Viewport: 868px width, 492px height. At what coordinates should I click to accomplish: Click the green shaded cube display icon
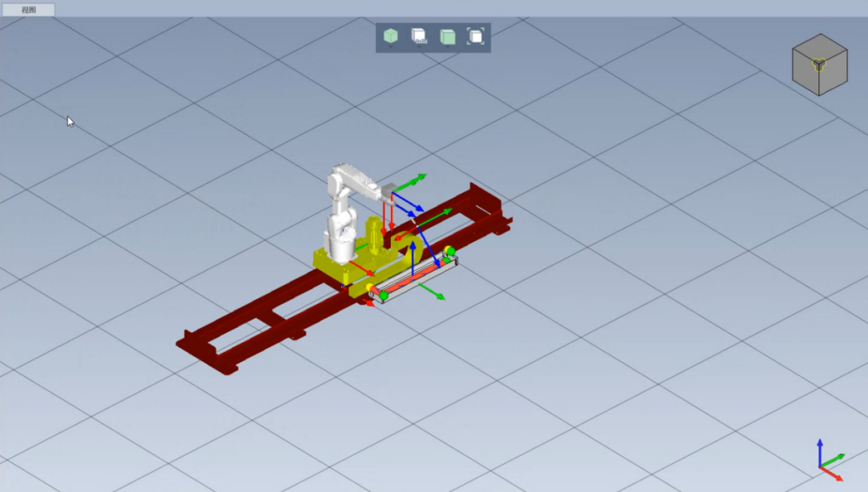(x=448, y=36)
